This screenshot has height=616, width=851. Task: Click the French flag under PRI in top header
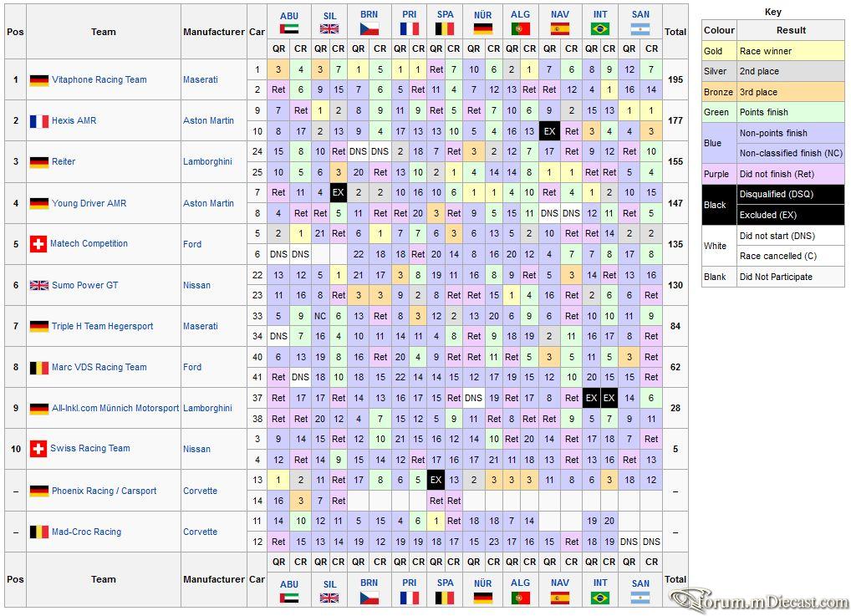tap(410, 28)
